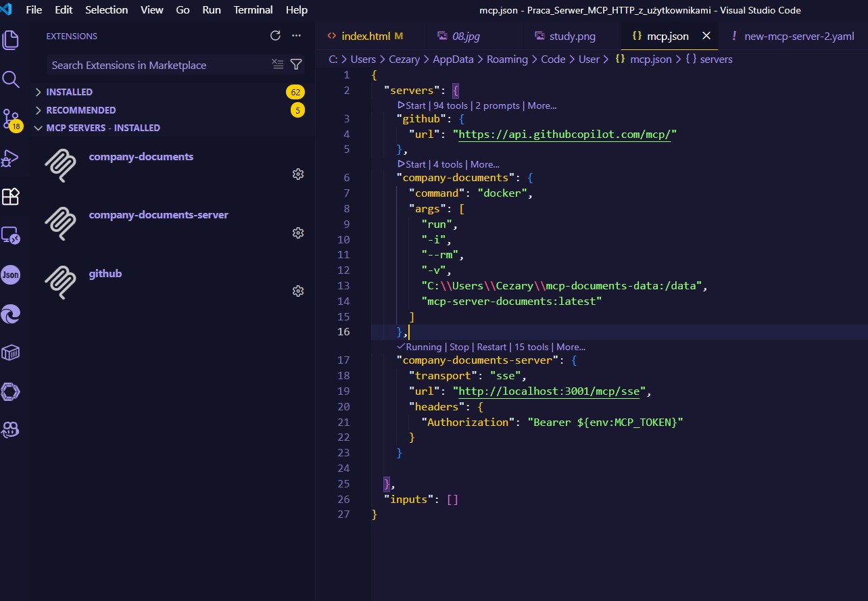Click the hexagon icon in activity bar

(11, 391)
